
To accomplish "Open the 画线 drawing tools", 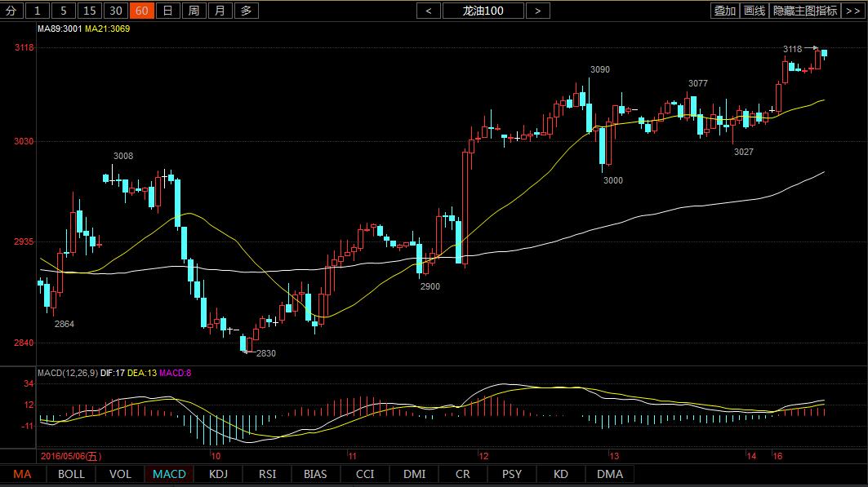I will coord(754,11).
